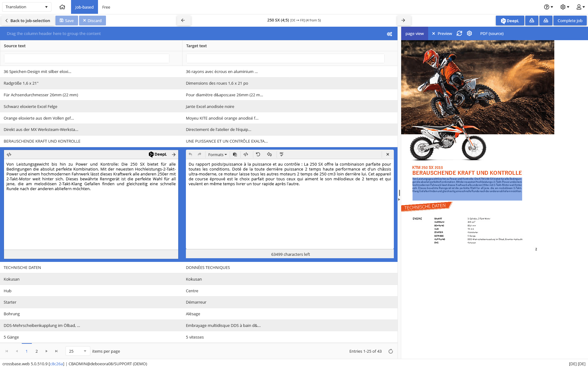588x368 pixels.
Task: Select row 'TECHNISCHE DATEN'
Action: [x=199, y=267]
